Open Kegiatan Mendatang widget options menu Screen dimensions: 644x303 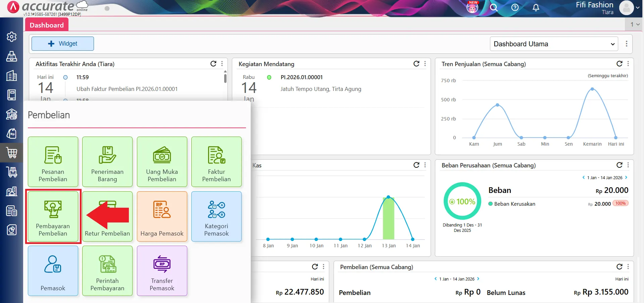(x=425, y=64)
